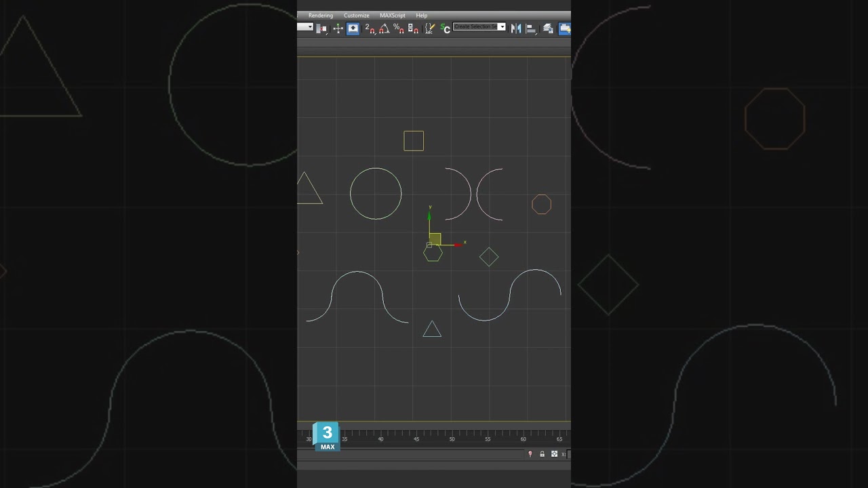The height and width of the screenshot is (488, 868).
Task: Select the square shape in viewport
Action: pos(414,141)
